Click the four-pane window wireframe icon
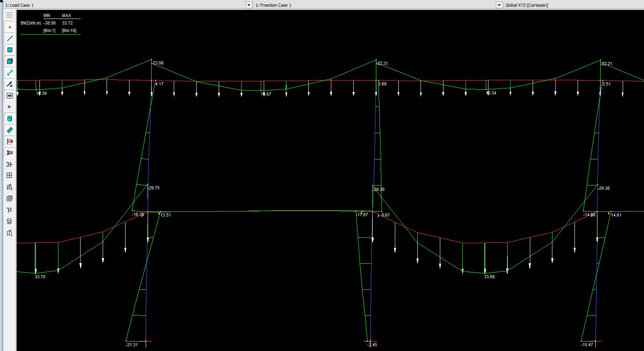The height and width of the screenshot is (351, 644). [x=9, y=175]
